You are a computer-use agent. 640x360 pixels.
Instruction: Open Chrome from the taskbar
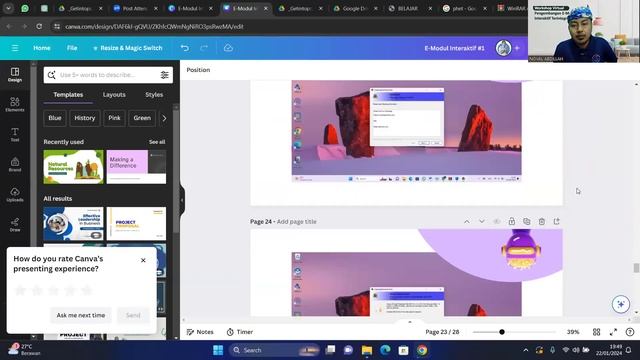(422, 350)
